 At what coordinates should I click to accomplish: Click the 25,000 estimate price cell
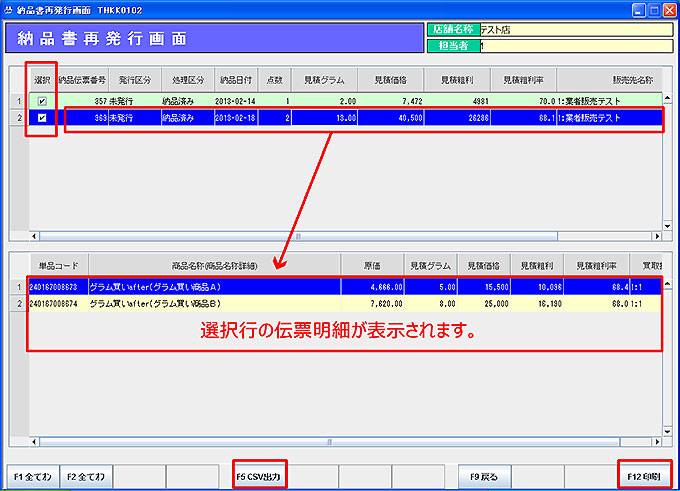tap(484, 304)
